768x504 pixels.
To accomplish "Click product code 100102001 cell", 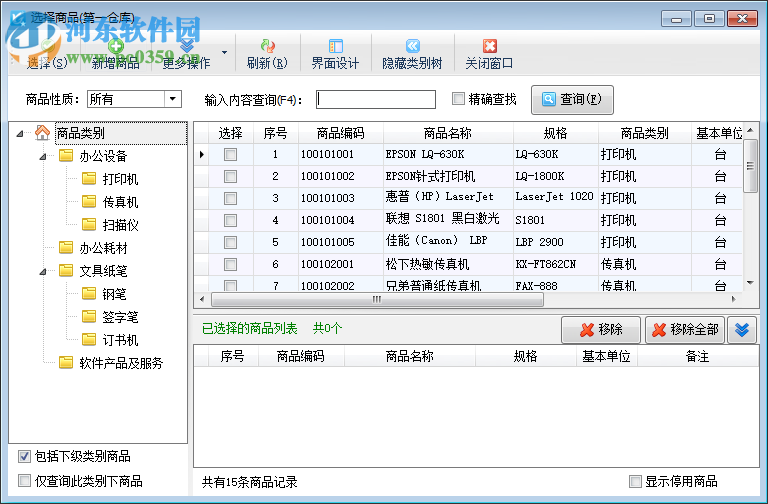I will 340,264.
